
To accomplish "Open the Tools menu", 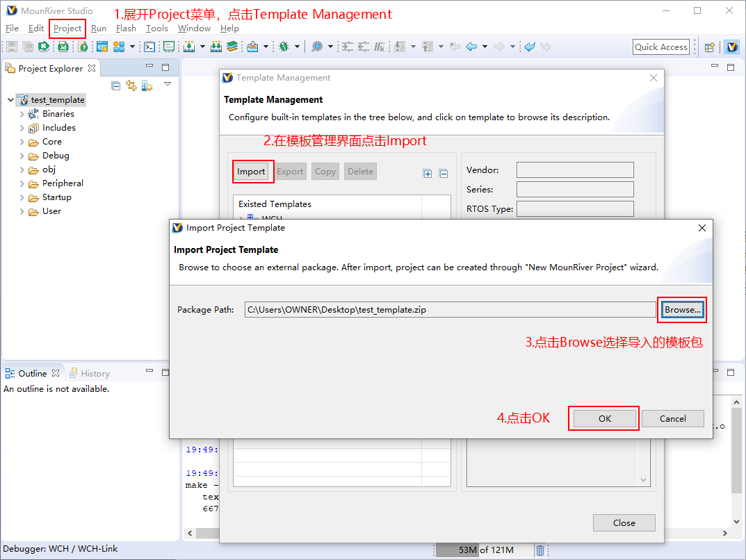I will (x=157, y=28).
